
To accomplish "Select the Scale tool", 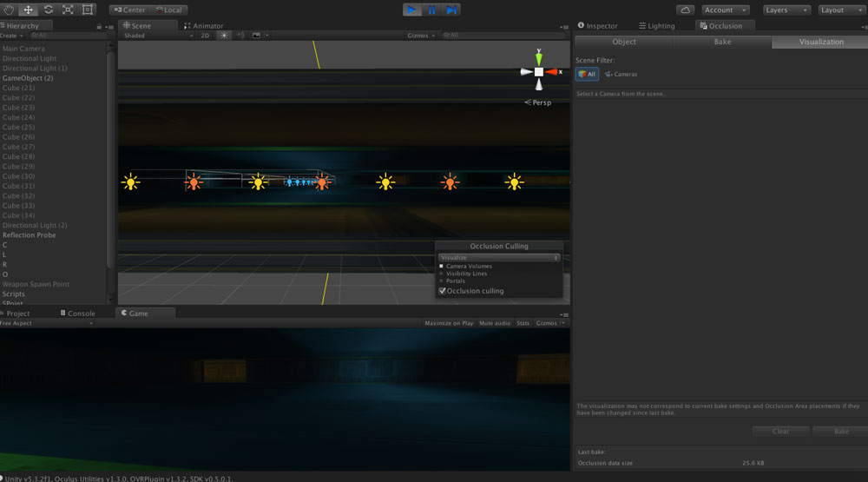I will click(68, 10).
